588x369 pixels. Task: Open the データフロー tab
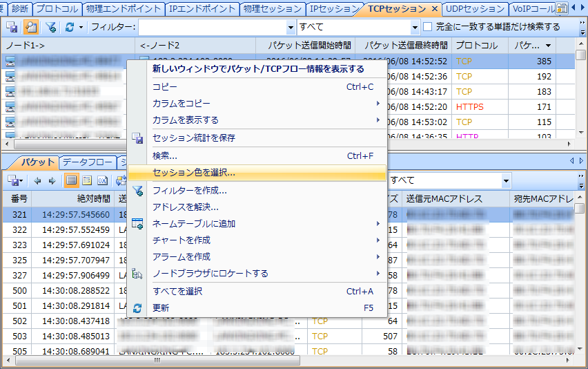click(87, 162)
